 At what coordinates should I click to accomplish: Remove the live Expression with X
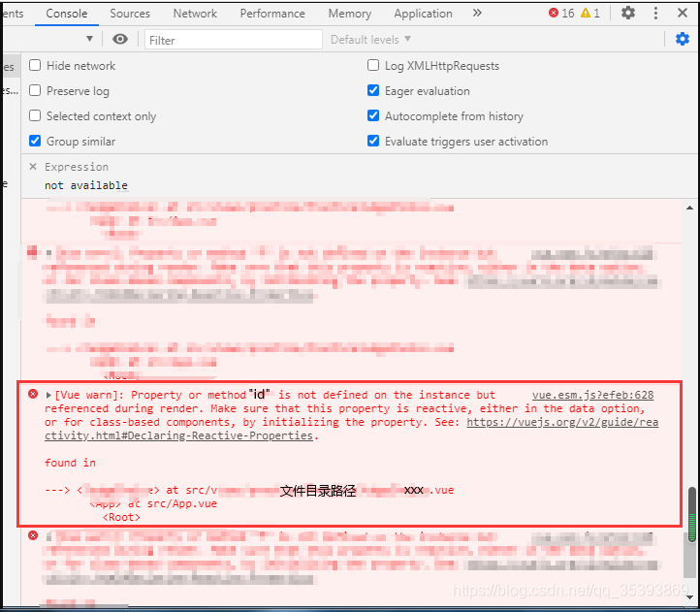33,167
